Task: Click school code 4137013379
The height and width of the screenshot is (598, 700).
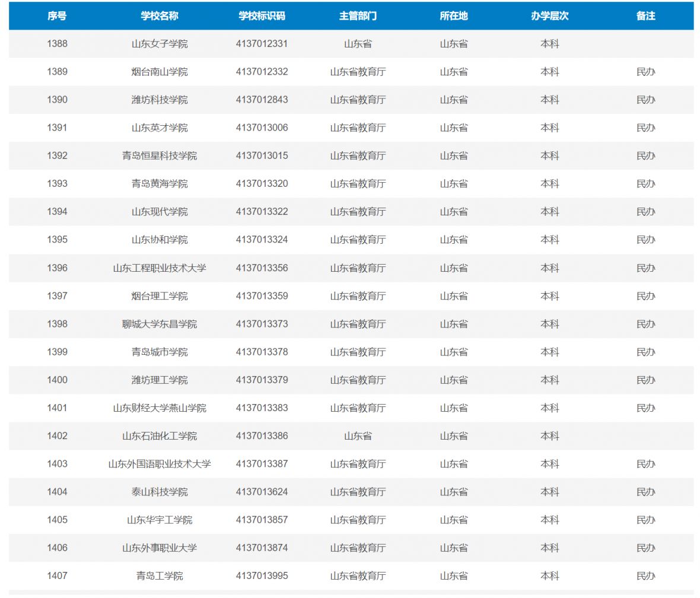Action: 262,380
